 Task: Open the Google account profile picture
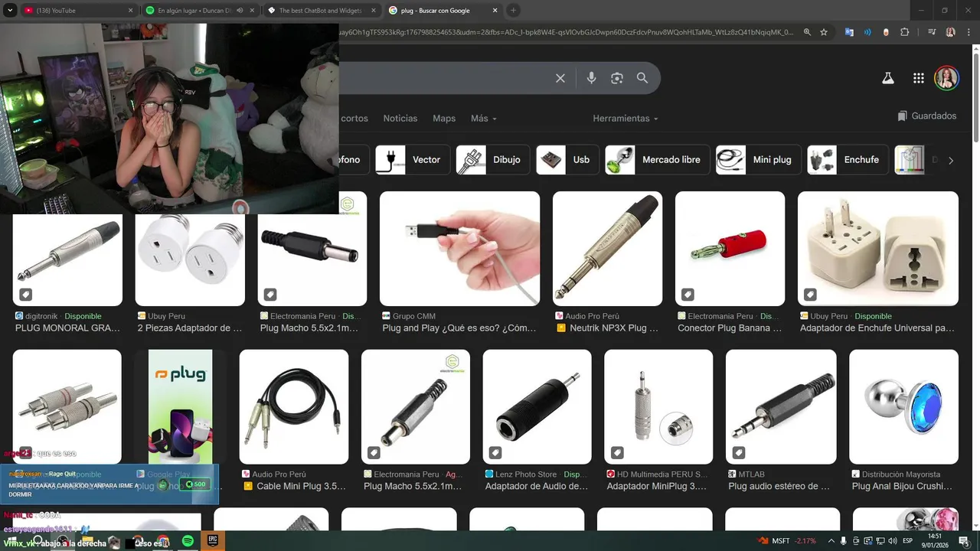click(946, 78)
